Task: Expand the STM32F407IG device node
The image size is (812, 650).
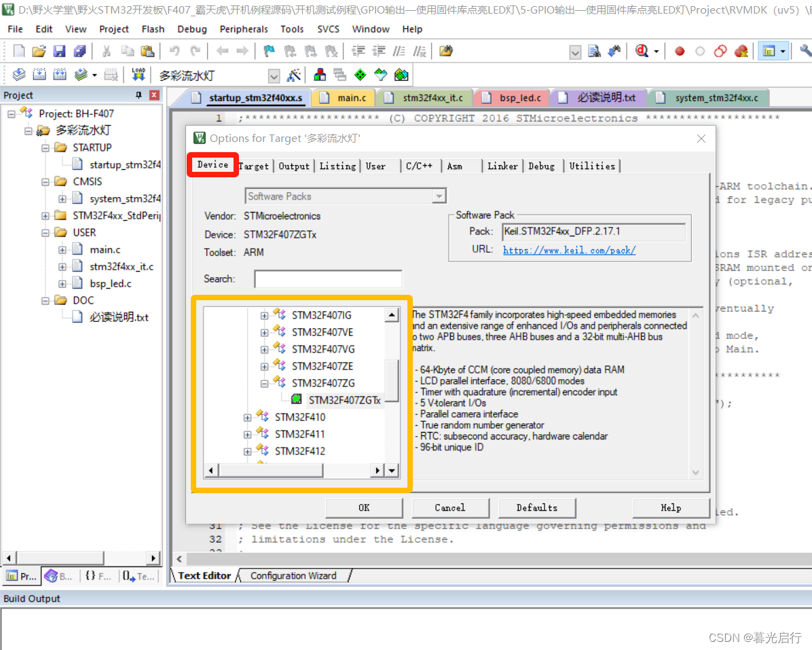Action: click(264, 315)
